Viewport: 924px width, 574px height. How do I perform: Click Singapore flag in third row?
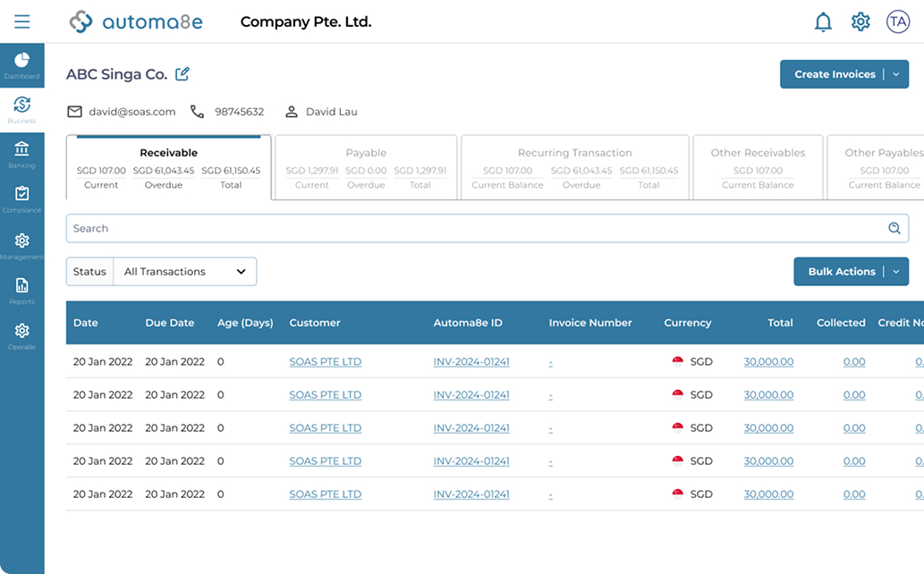click(x=678, y=427)
